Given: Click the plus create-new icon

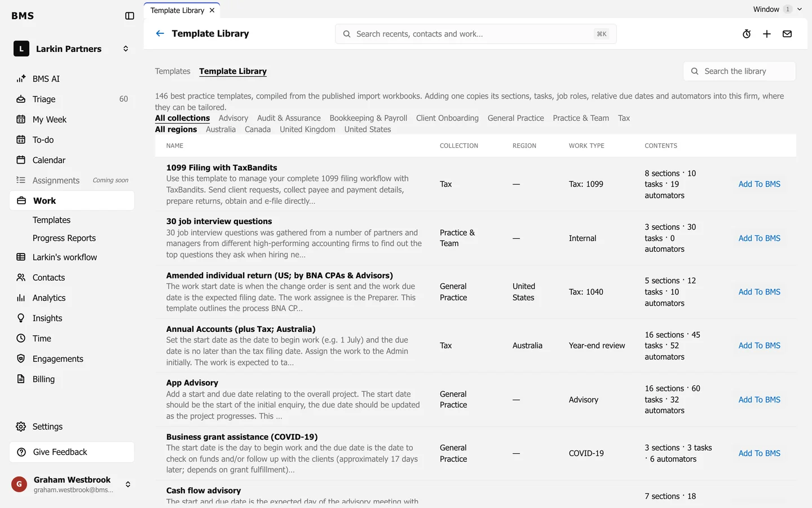Looking at the screenshot, I should click(x=767, y=34).
